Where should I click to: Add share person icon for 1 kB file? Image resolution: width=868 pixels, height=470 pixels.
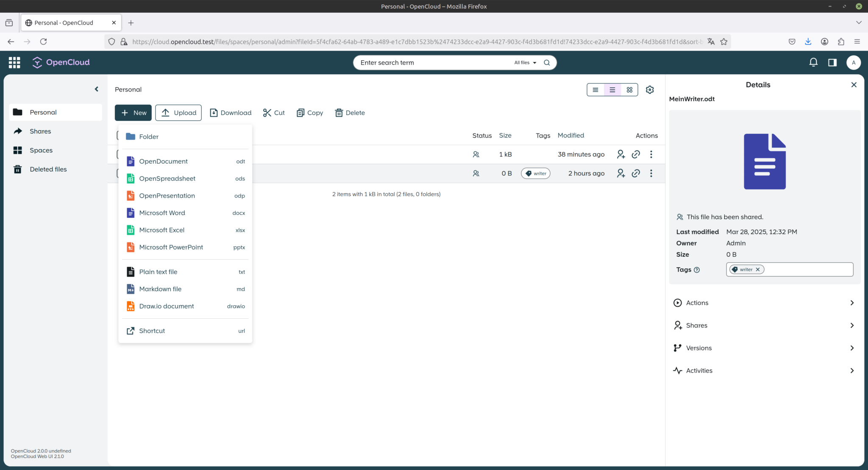620,154
